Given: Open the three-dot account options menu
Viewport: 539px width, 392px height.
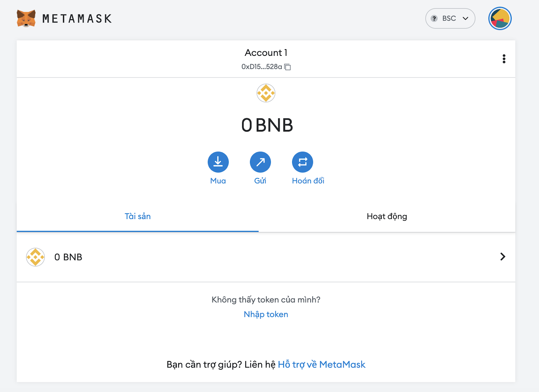Looking at the screenshot, I should click(x=504, y=59).
